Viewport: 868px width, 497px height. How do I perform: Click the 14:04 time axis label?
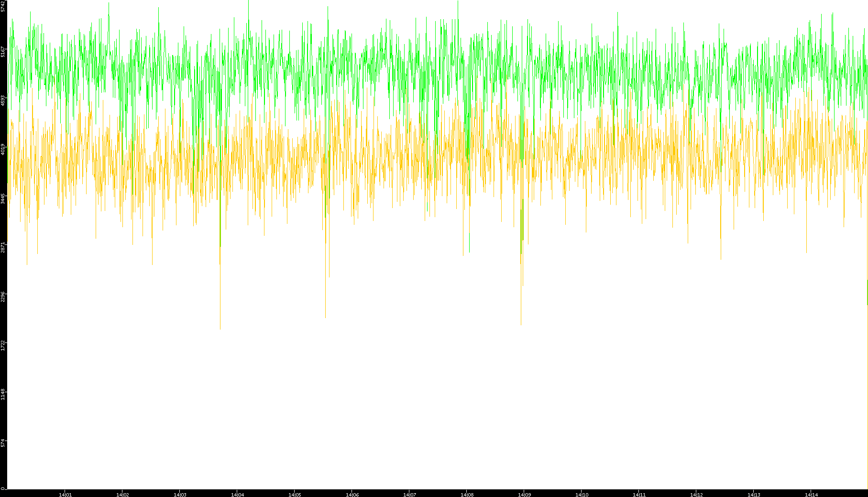pyautogui.click(x=237, y=494)
